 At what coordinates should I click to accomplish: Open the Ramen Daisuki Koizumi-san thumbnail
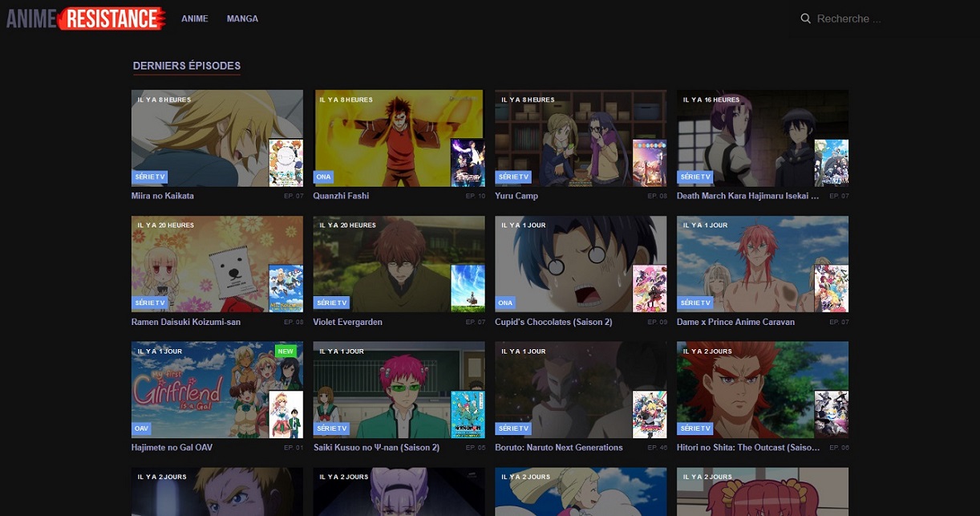(217, 264)
